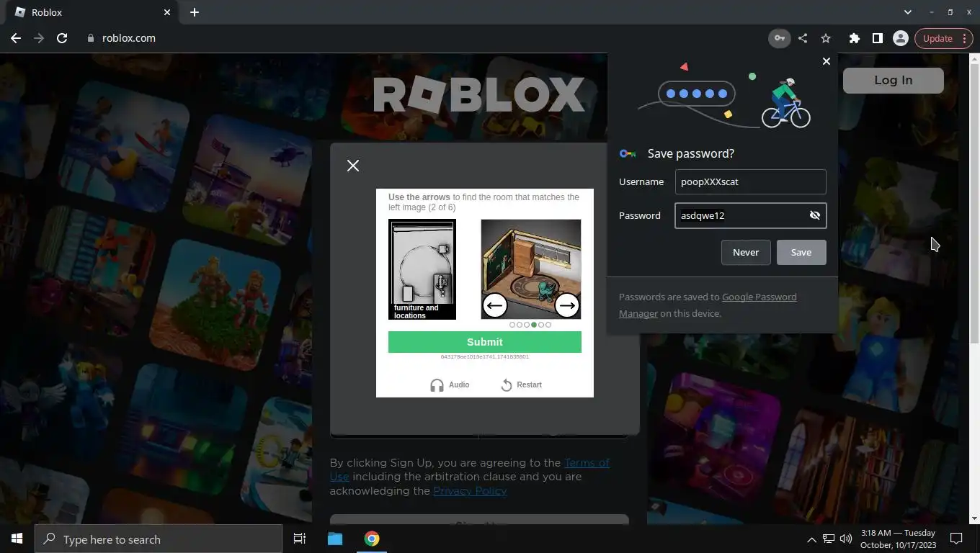Close the Save password popup
Screen dimensions: 980x553
(x=827, y=61)
